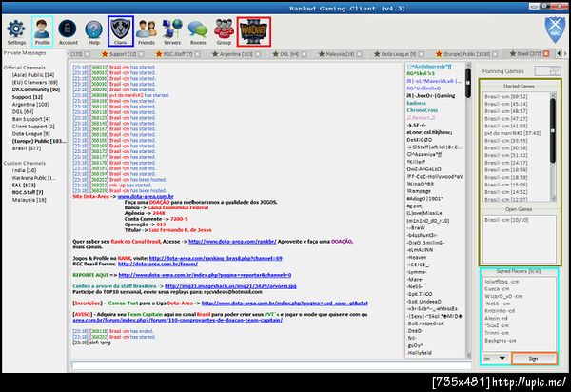Switch to the DGL [64] tab

(x=289, y=54)
